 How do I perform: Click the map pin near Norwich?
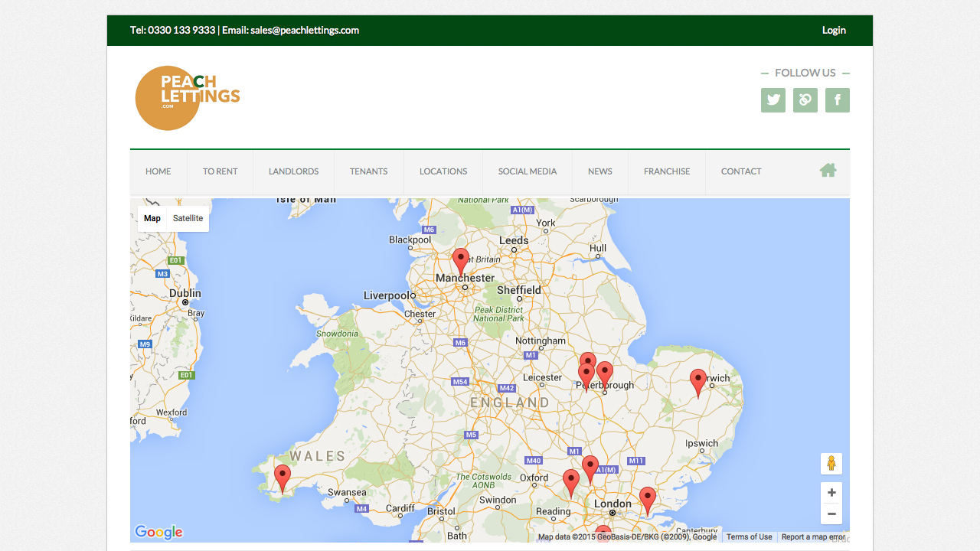tap(698, 383)
